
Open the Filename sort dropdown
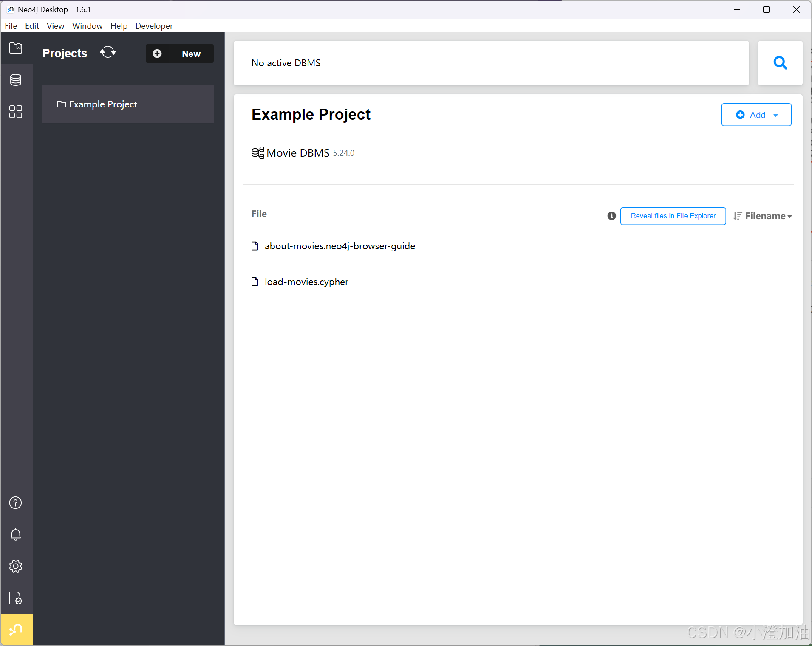click(x=762, y=216)
